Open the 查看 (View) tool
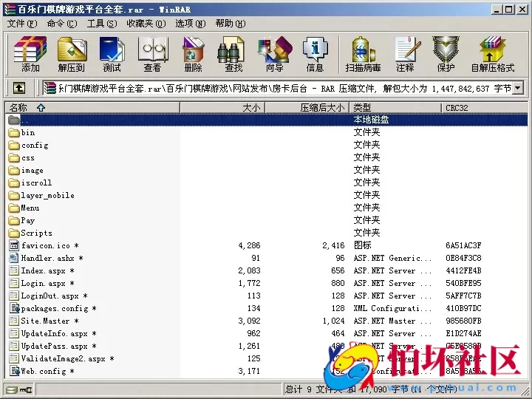The width and height of the screenshot is (532, 399). [x=152, y=54]
